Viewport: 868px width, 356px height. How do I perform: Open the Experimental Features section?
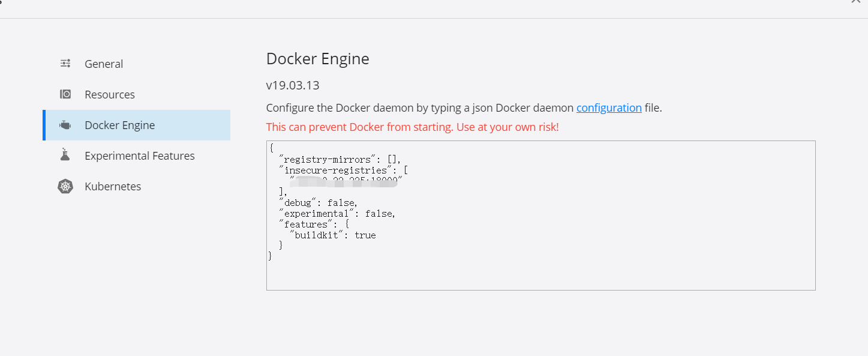[139, 155]
